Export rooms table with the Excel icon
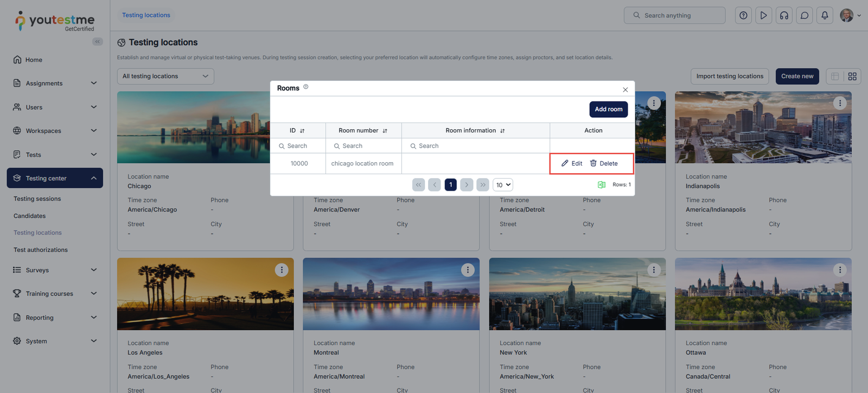This screenshot has height=393, width=868. coord(601,185)
